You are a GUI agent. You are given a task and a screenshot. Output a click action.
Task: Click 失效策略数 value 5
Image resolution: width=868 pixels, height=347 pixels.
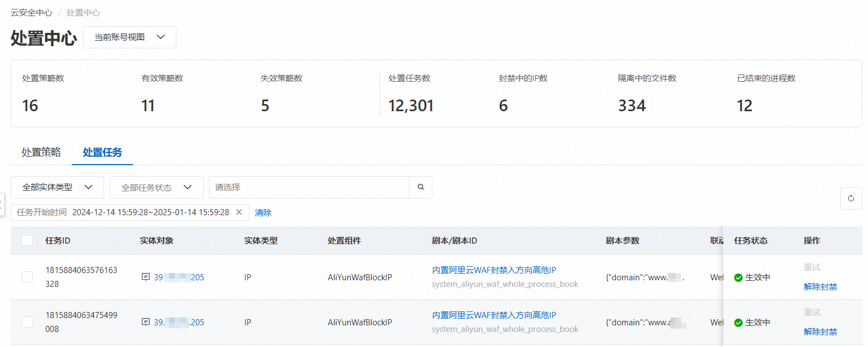click(x=265, y=106)
